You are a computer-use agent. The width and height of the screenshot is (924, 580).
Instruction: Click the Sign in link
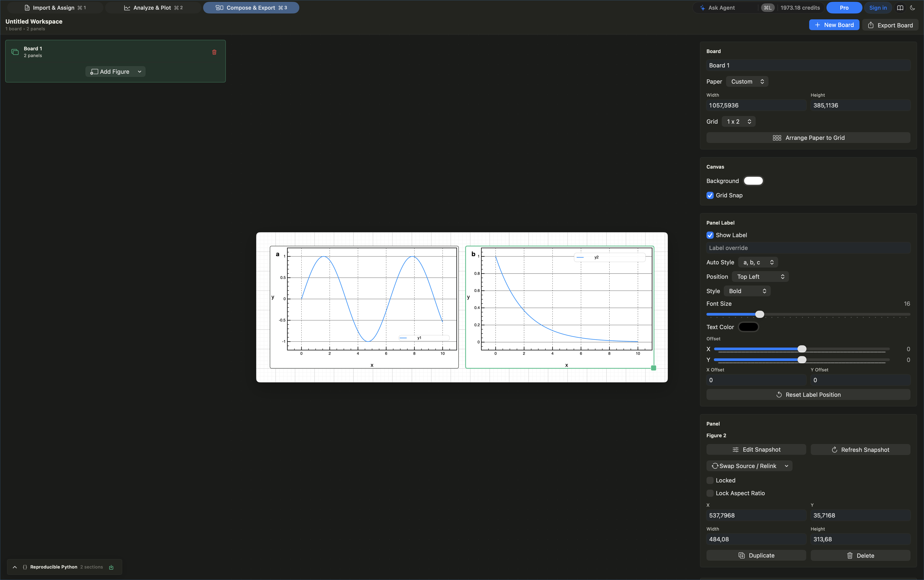click(x=878, y=8)
